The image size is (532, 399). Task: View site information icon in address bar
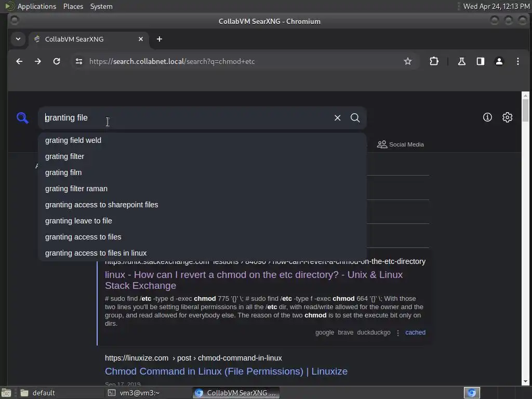pyautogui.click(x=79, y=61)
